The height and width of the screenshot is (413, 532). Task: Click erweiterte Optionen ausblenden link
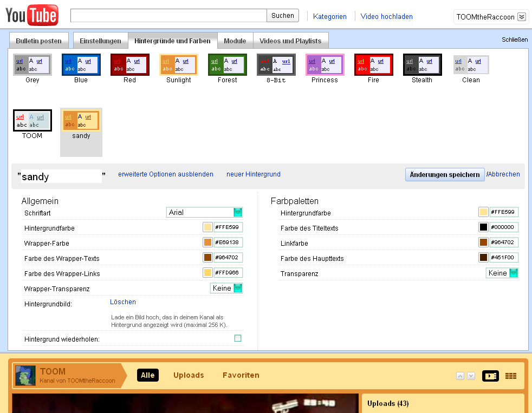click(166, 174)
